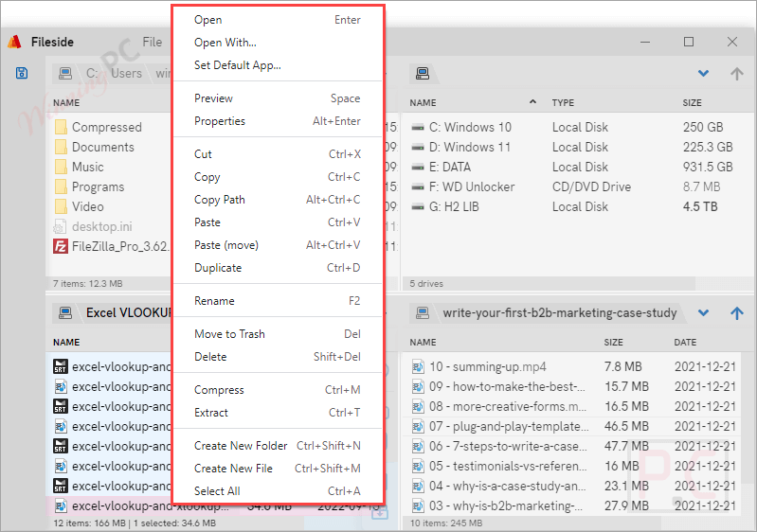Viewport: 757px width, 532px height.
Task: Select Move to Trash menu entry
Action: point(278,334)
